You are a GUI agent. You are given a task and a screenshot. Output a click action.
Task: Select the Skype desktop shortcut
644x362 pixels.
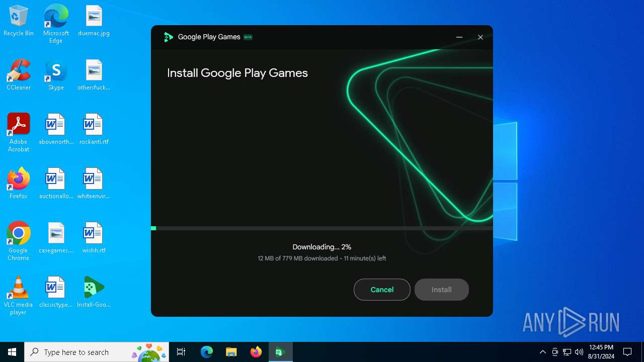(56, 75)
